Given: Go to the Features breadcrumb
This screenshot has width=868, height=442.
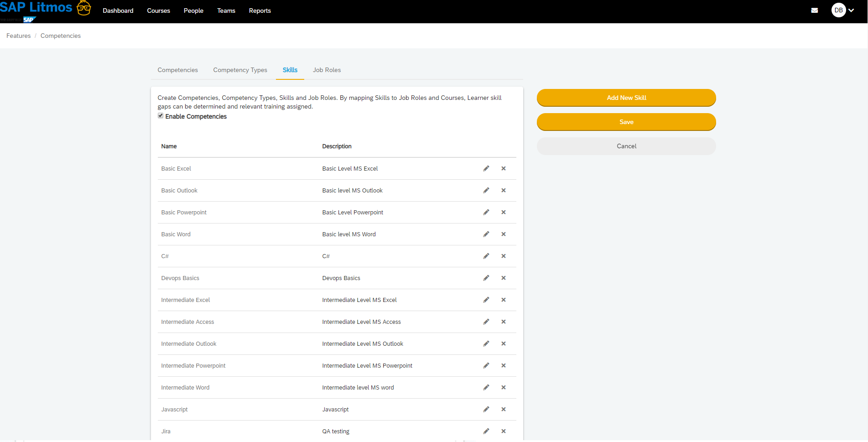Looking at the screenshot, I should 19,36.
